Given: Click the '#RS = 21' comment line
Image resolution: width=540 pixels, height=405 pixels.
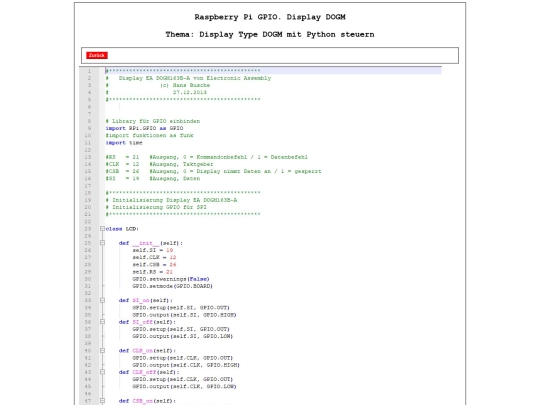Looking at the screenshot, I should point(207,157).
